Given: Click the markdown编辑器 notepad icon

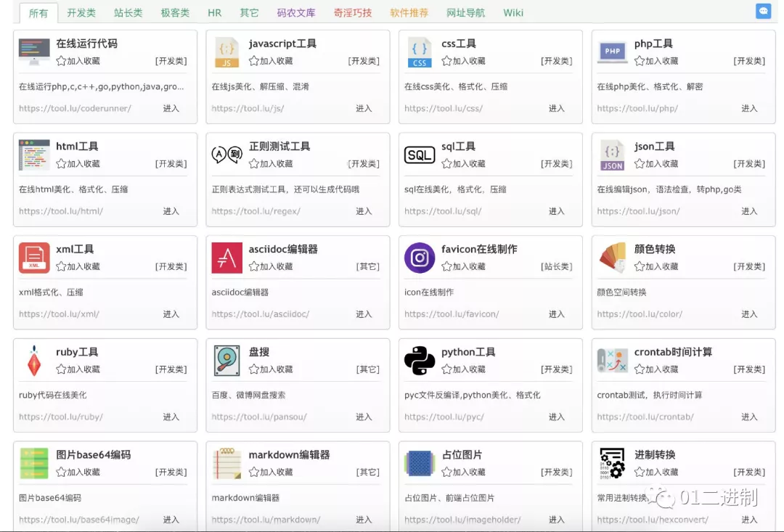Looking at the screenshot, I should coord(227,464).
